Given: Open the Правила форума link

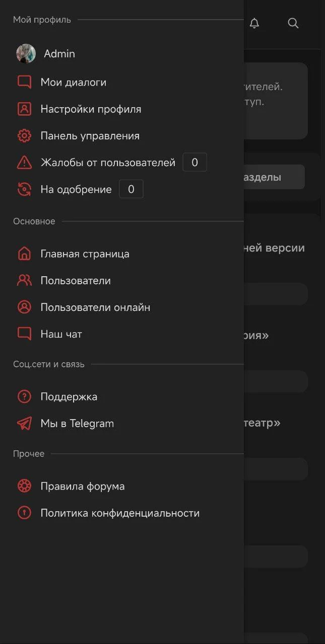Looking at the screenshot, I should [83, 487].
